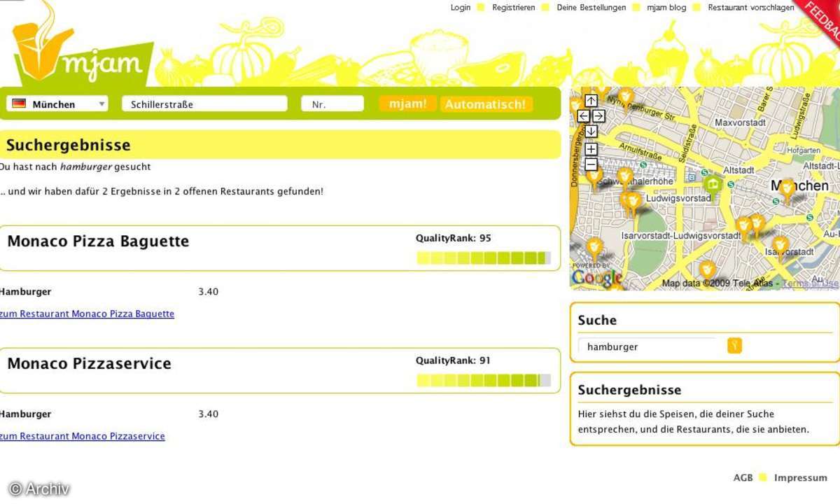Image resolution: width=840 pixels, height=504 pixels.
Task: Click the Suche panel heading
Action: click(597, 320)
